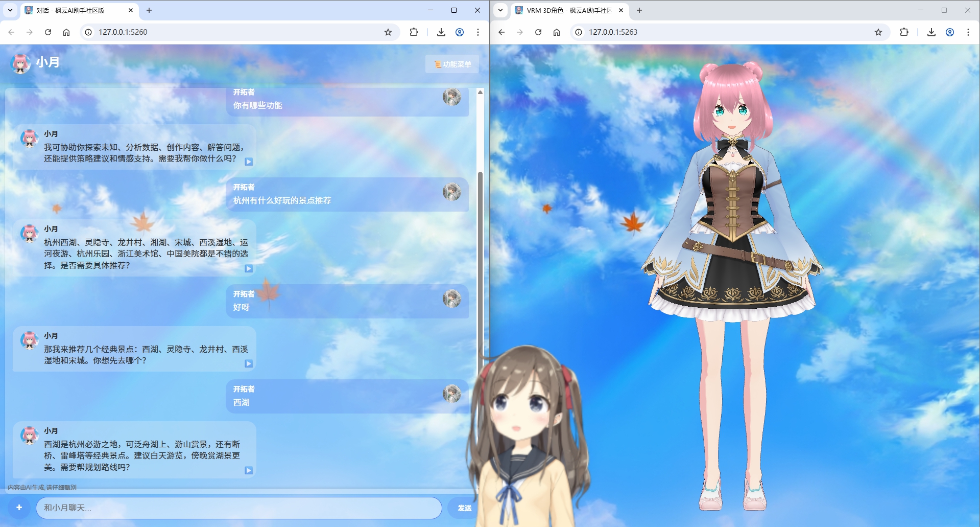Open home page in the left browser

click(66, 32)
